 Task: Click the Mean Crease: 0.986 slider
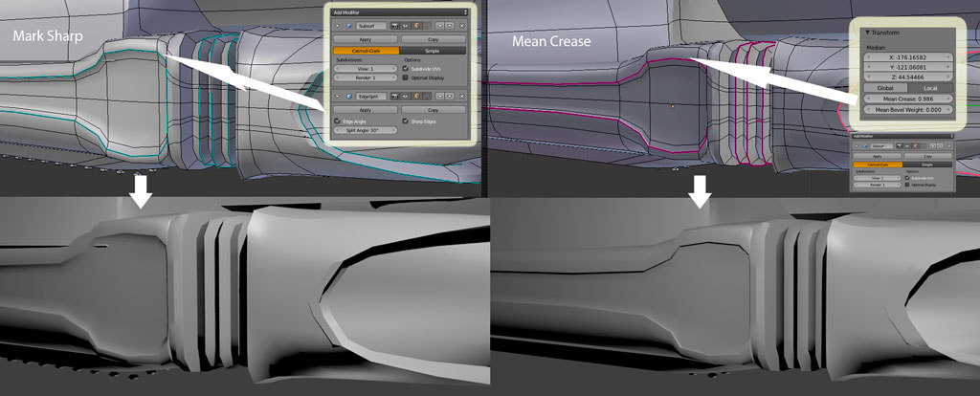908,99
